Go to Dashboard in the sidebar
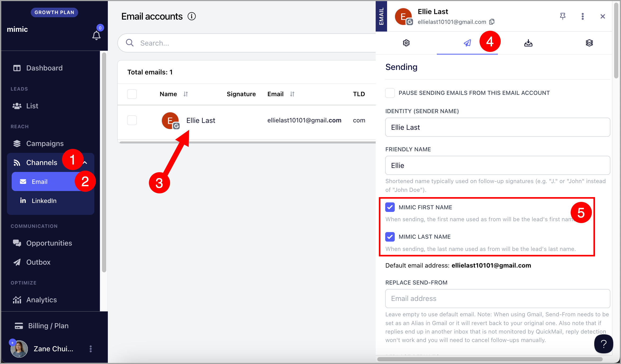621x364 pixels. pyautogui.click(x=44, y=68)
